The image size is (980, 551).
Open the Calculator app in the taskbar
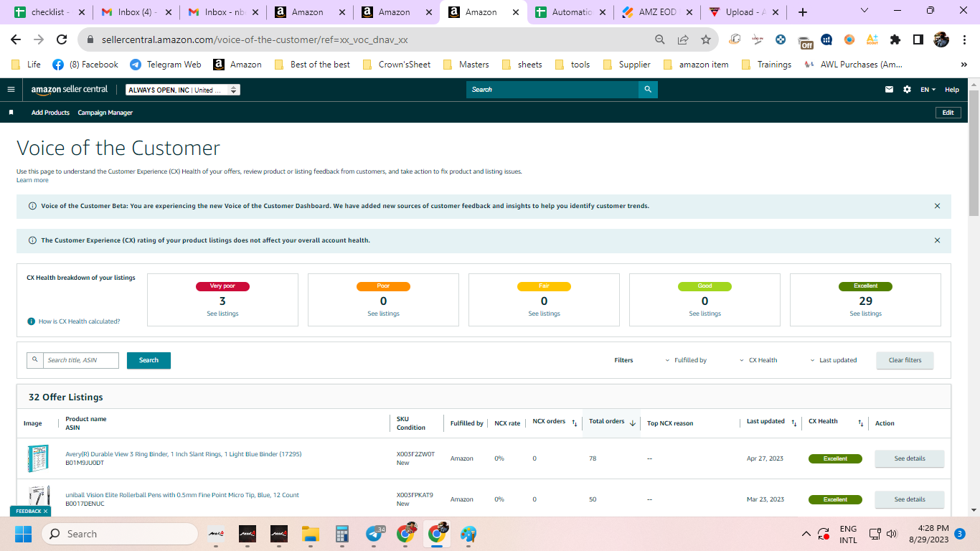pyautogui.click(x=342, y=534)
